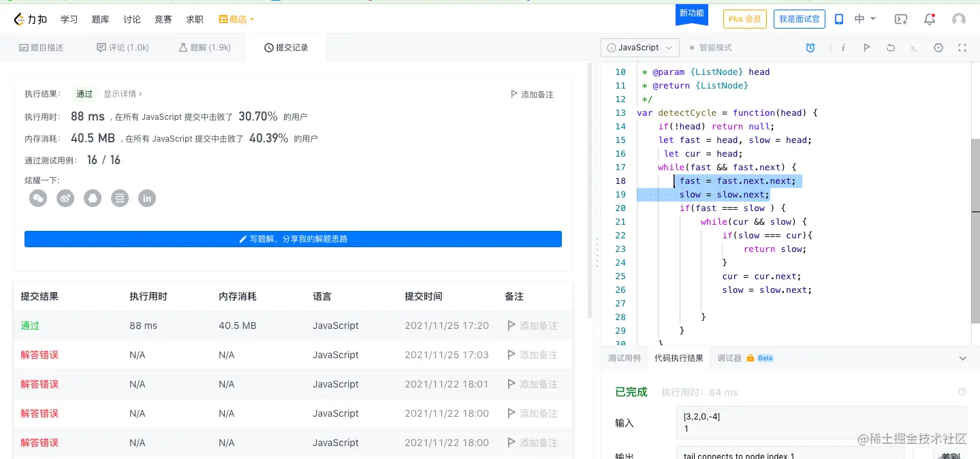Viewport: 980px width, 459px height.
Task: Open the mobile app phone icon
Action: click(839, 19)
